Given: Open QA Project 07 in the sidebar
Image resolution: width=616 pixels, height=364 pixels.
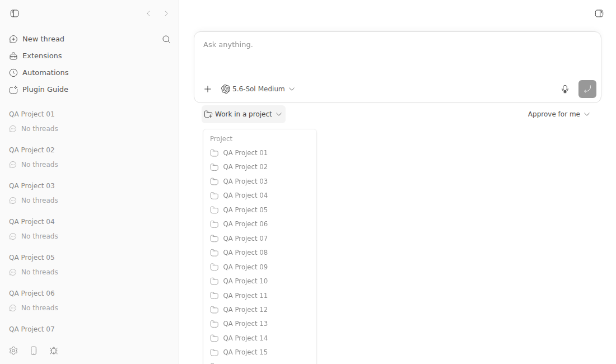Looking at the screenshot, I should tap(32, 329).
